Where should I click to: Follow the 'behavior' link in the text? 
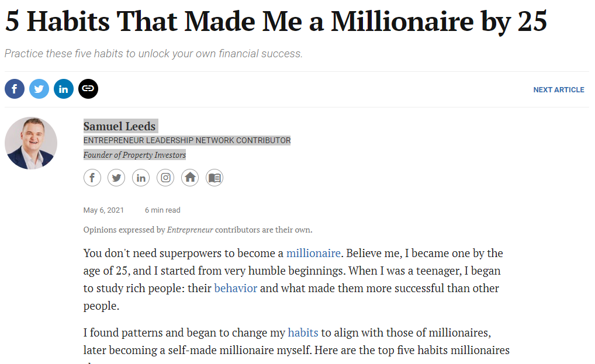point(236,289)
